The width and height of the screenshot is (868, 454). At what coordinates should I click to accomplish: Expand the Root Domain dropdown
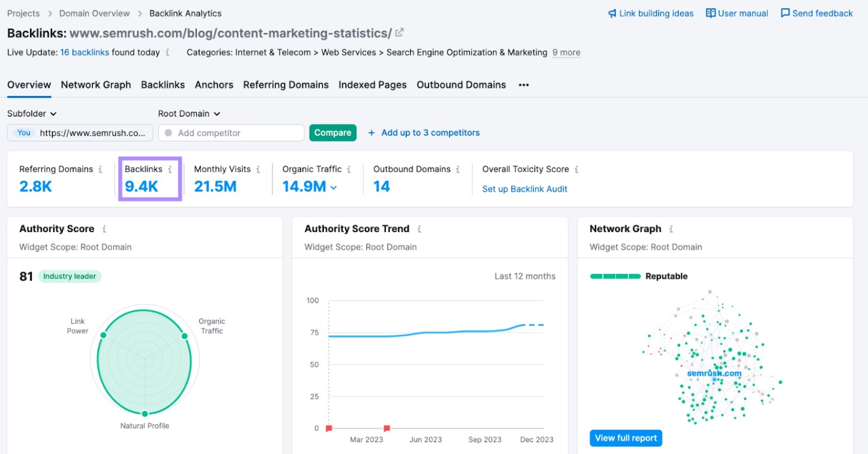coord(189,113)
